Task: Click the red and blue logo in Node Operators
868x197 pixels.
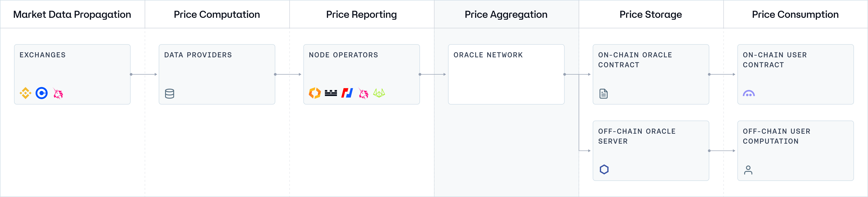Action: [x=347, y=93]
